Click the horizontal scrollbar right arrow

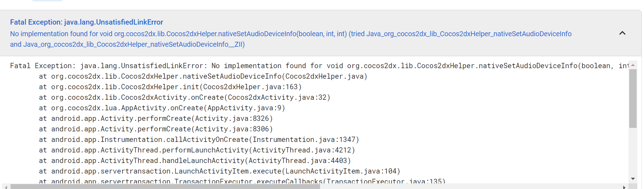coord(624,187)
